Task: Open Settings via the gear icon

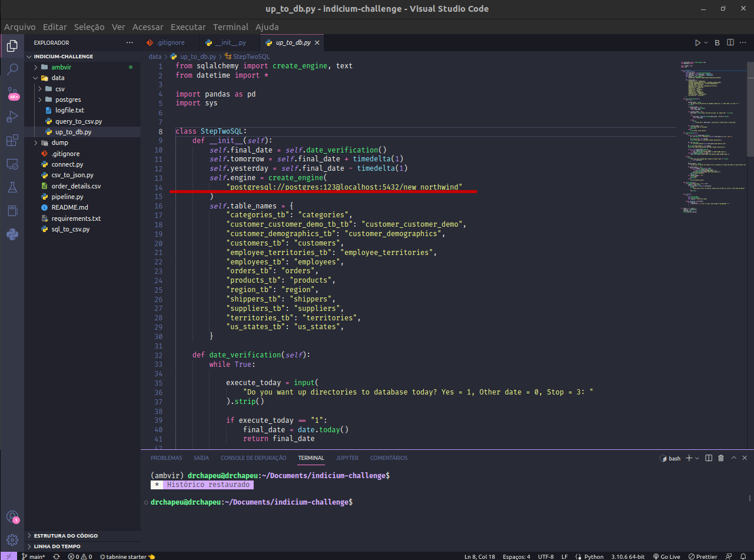Action: (x=12, y=539)
